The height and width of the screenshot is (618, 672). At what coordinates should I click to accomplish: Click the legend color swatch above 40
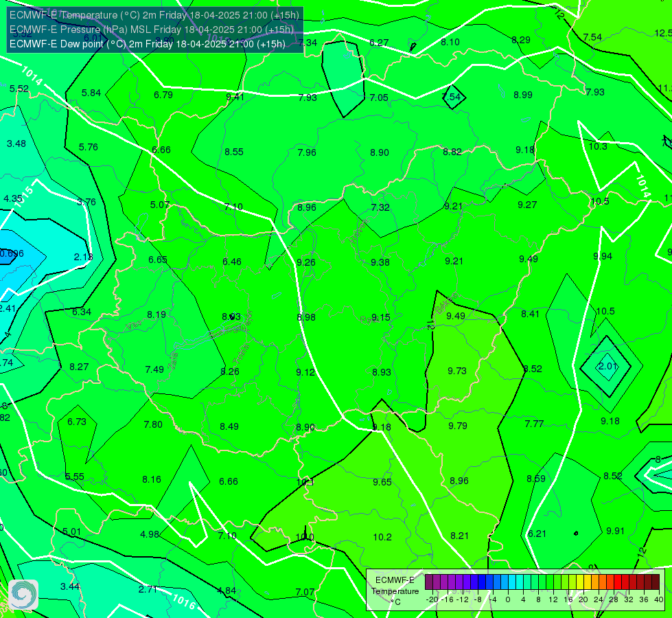tap(656, 582)
